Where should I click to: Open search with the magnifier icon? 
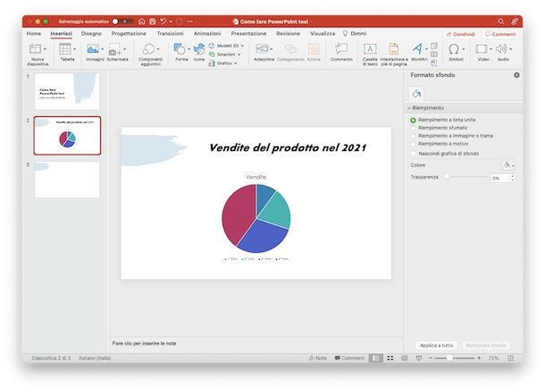(501, 21)
